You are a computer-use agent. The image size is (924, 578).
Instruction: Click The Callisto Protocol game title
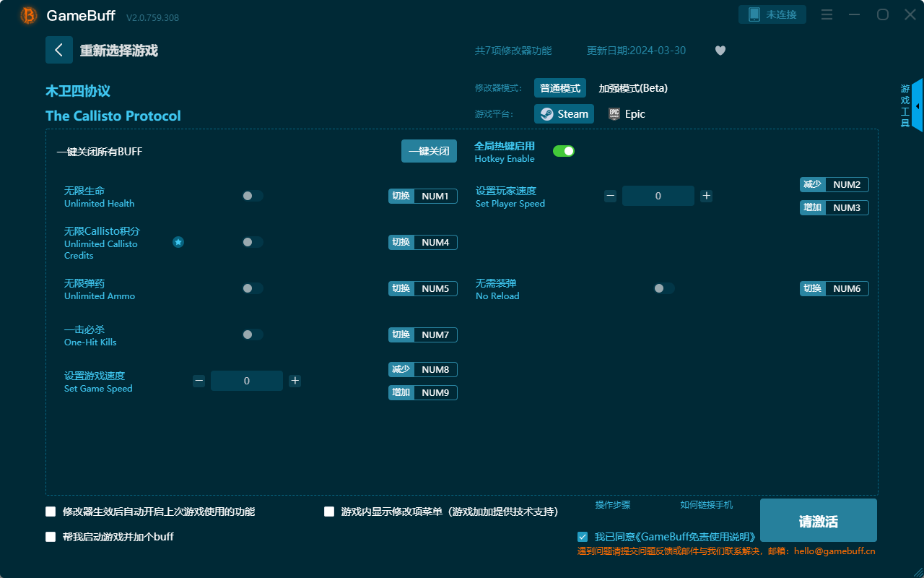[x=113, y=116]
